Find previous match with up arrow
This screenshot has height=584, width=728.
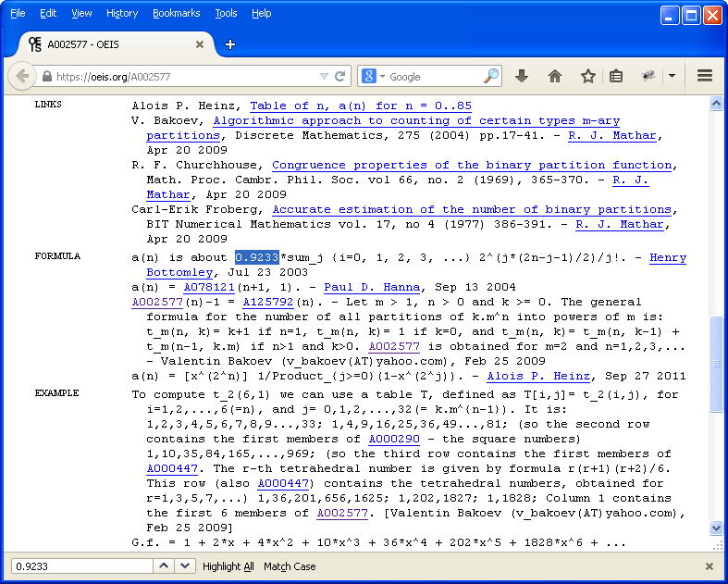[164, 565]
